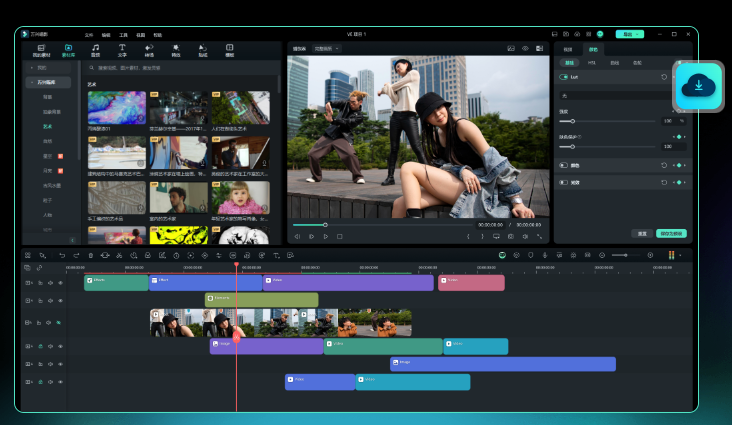Enable the 光效 light section toggle

tap(564, 183)
